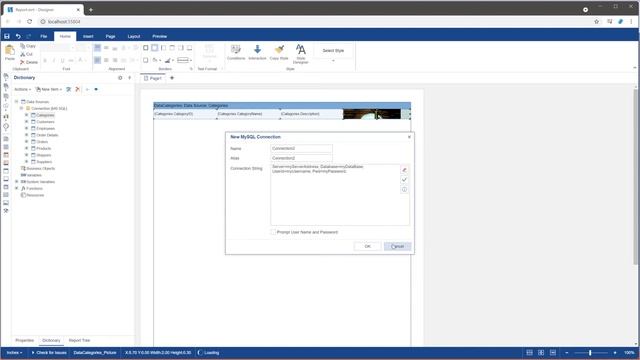Collapse the Data Sources node
Image resolution: width=640 pixels, height=360 pixels.
click(17, 101)
